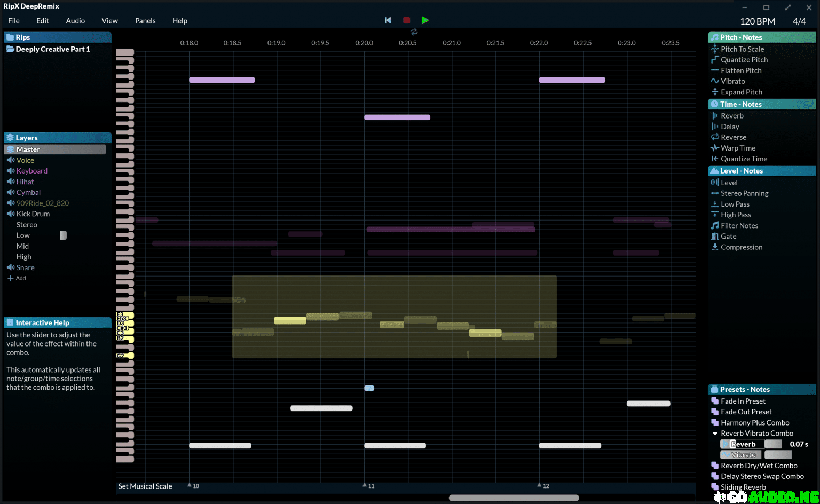
Task: Adjust the Vibrato combo slider
Action: [778, 455]
